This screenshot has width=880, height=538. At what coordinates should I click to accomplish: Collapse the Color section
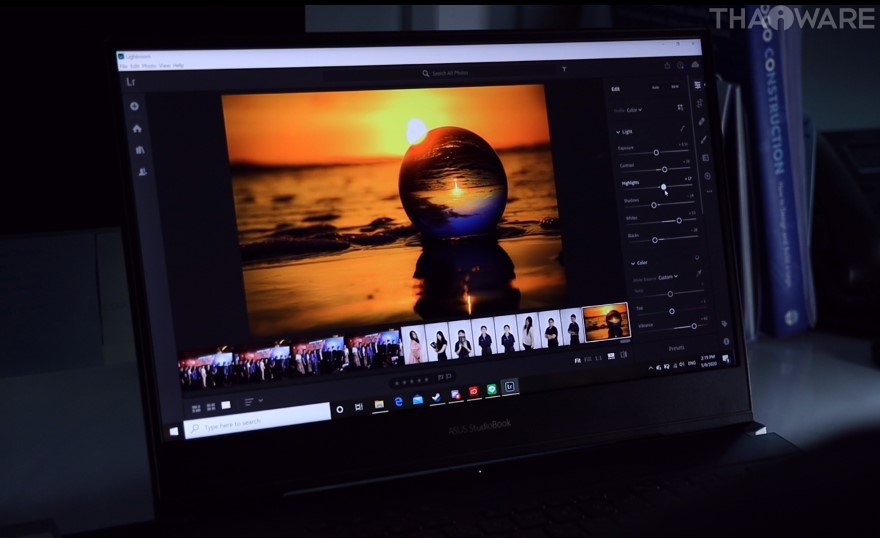tap(633, 263)
